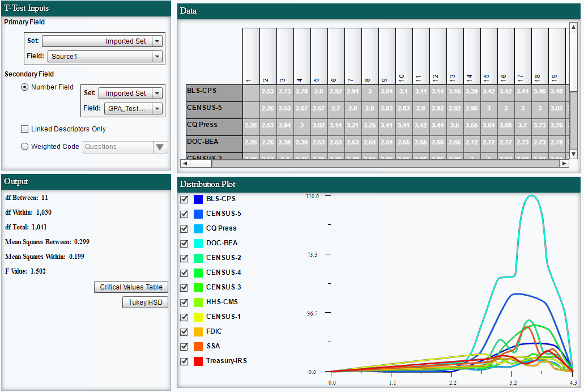Screen dimensions: 584x392
Task: Uncheck BLS-CPS in the distribution plot legend
Action: point(184,199)
